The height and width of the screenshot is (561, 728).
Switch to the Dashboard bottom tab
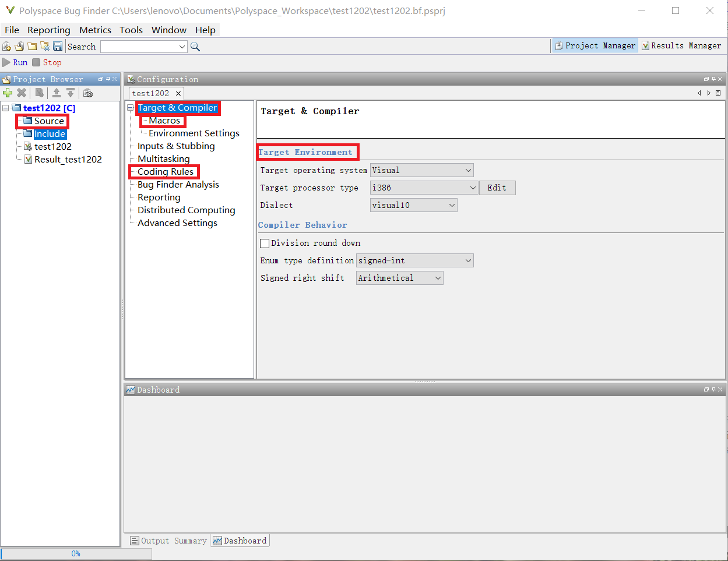coord(240,541)
